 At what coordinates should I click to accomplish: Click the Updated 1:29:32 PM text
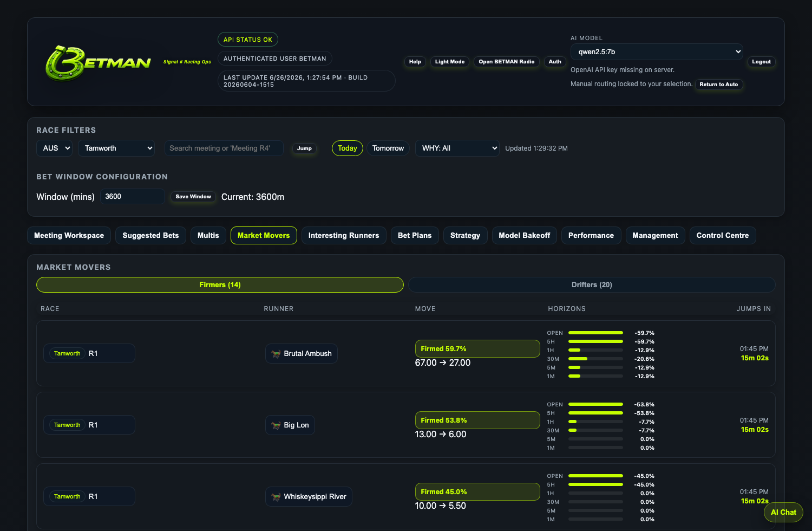pos(536,148)
